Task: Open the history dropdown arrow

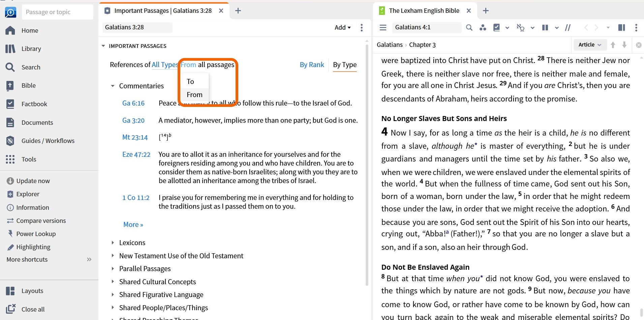Action: tap(608, 28)
